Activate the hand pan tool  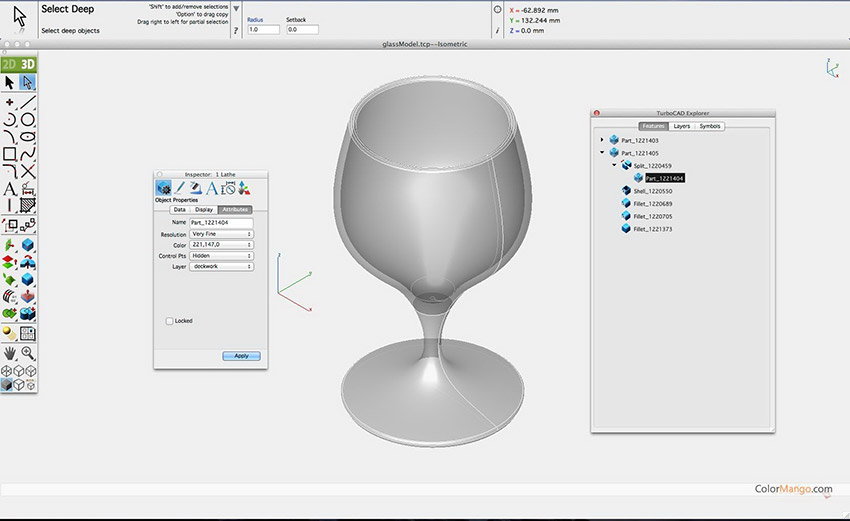tap(10, 353)
